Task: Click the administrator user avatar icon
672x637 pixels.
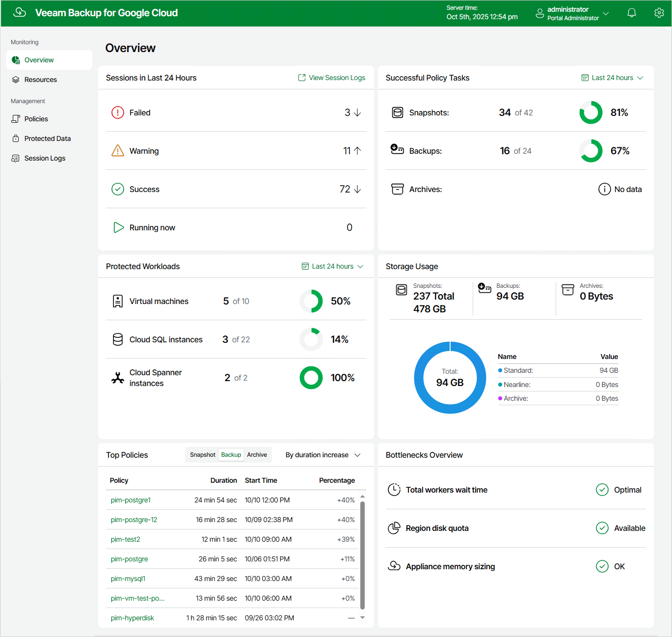Action: 539,13
